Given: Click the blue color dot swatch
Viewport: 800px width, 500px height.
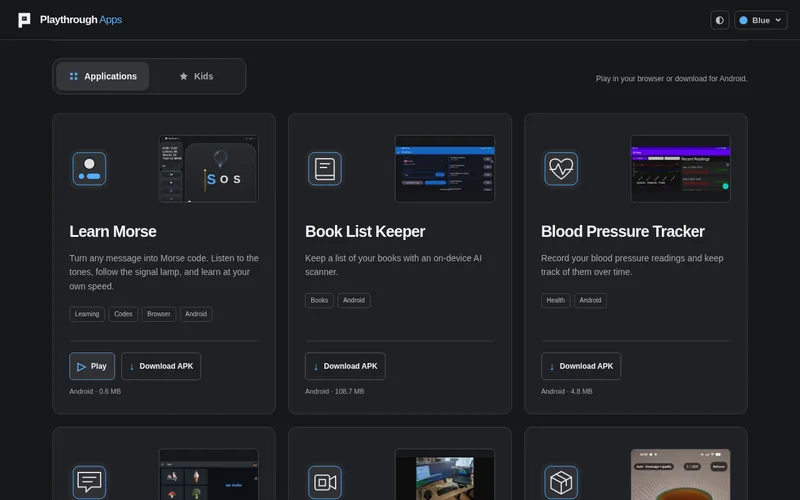Looking at the screenshot, I should (743, 20).
